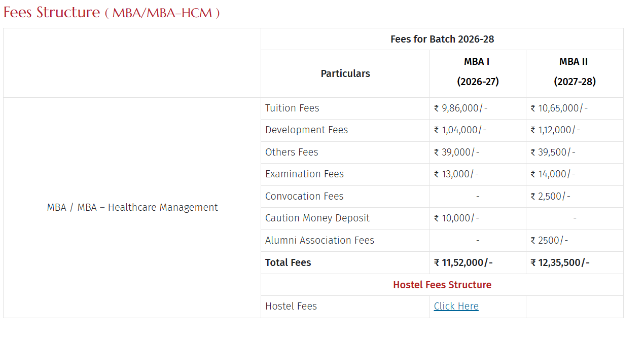Click the Others Fees row label

292,152
